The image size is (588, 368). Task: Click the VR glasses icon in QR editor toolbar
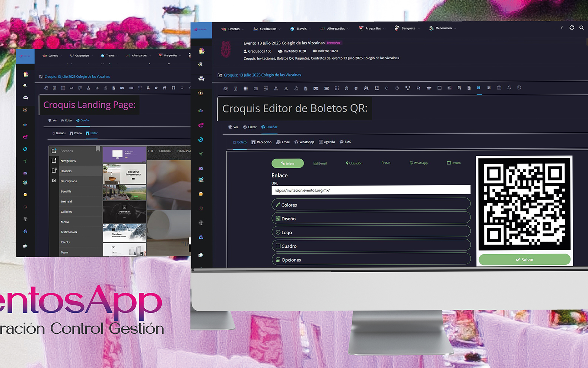[316, 88]
